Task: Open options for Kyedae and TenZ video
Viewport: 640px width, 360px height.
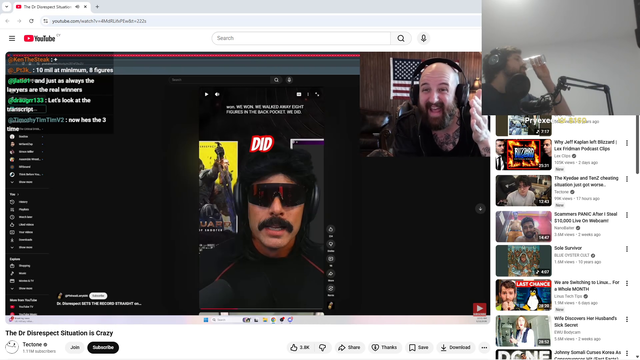Action: coord(627,179)
